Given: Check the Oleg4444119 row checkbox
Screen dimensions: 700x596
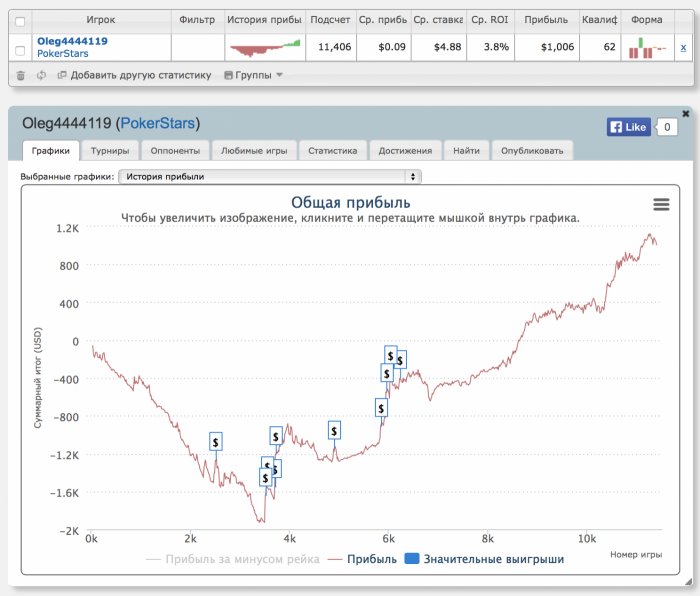Looking at the screenshot, I should click(20, 50).
